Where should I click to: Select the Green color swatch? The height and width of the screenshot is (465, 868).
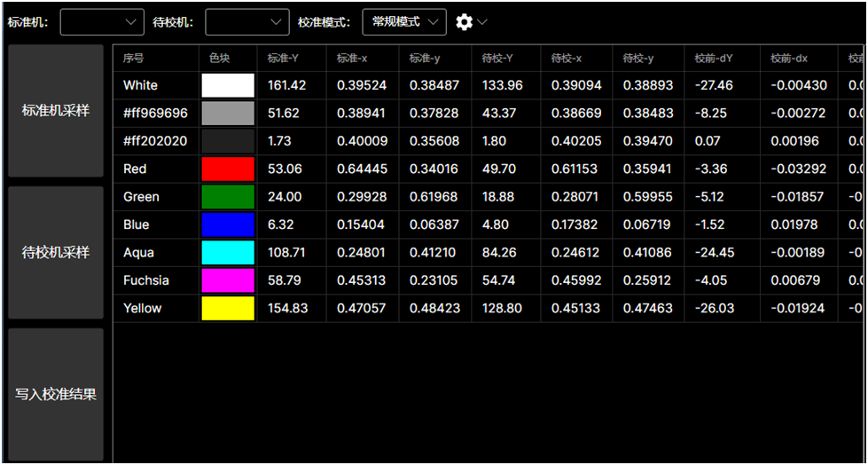pyautogui.click(x=228, y=197)
